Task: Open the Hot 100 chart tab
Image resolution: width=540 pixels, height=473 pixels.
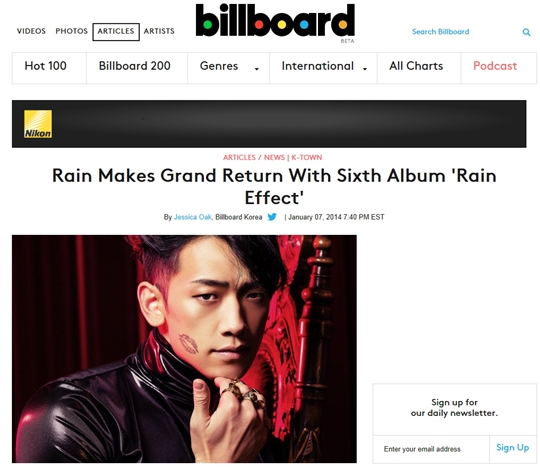Action: pos(45,66)
